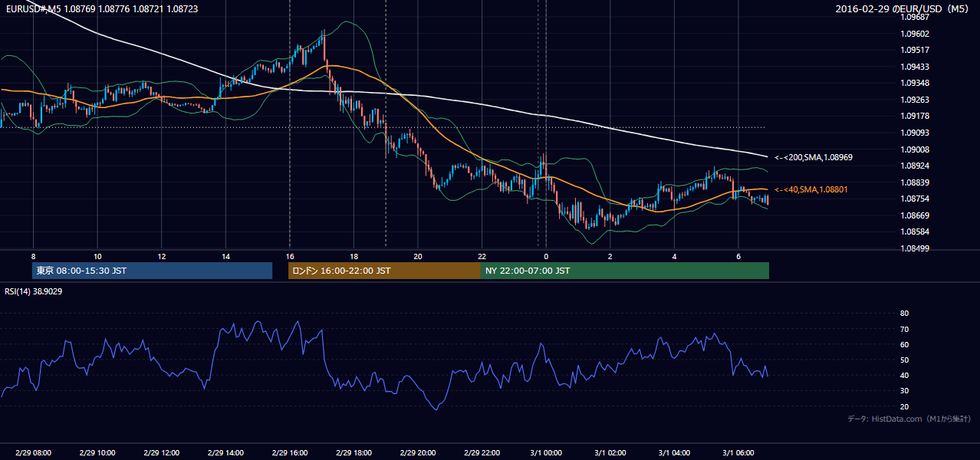The height and width of the screenshot is (460, 980).
Task: Click the bottom date label 3/1 04:00
Action: coord(674,453)
